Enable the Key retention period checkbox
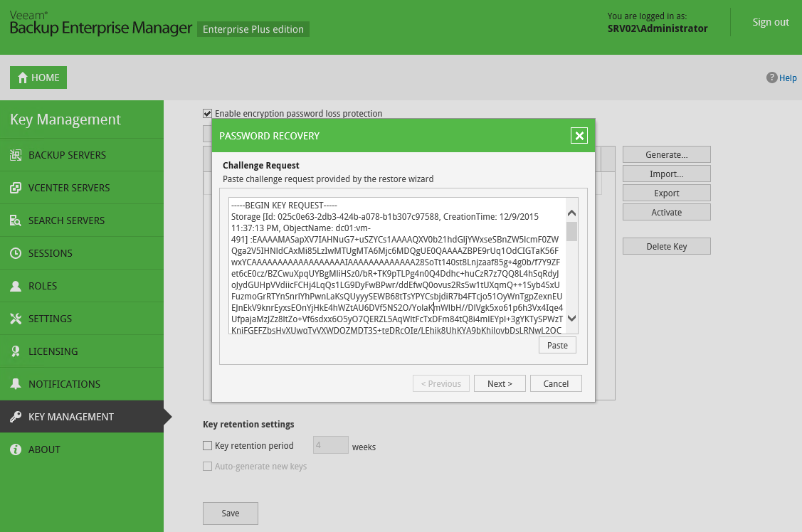This screenshot has width=802, height=532. click(x=208, y=446)
